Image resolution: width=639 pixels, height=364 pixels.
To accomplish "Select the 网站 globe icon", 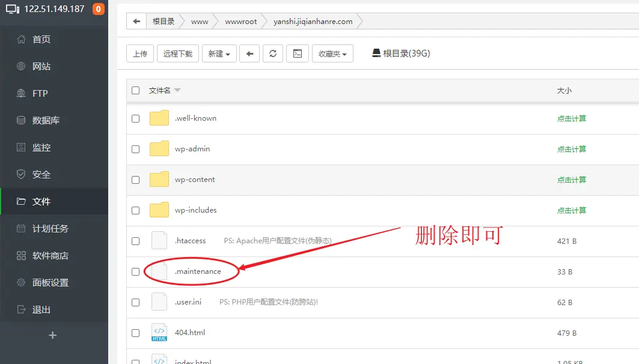I will (x=20, y=66).
